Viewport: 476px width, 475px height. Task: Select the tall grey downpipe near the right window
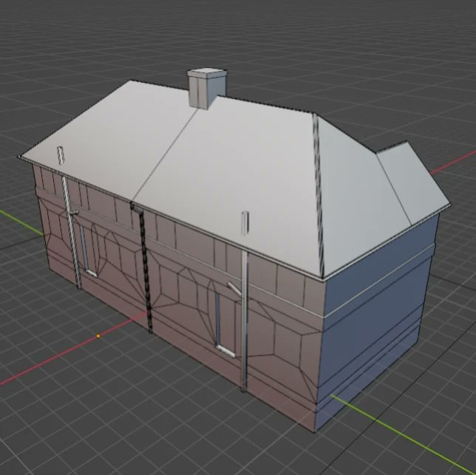(x=244, y=321)
